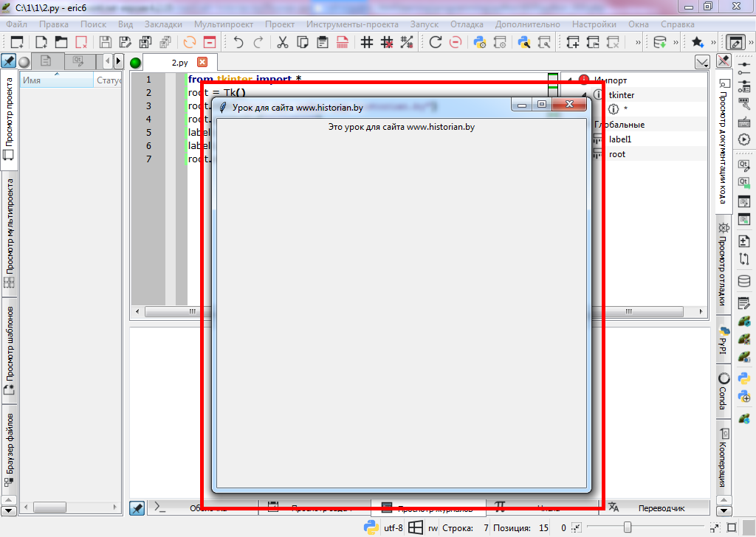Open the Запуск menu

click(x=424, y=24)
